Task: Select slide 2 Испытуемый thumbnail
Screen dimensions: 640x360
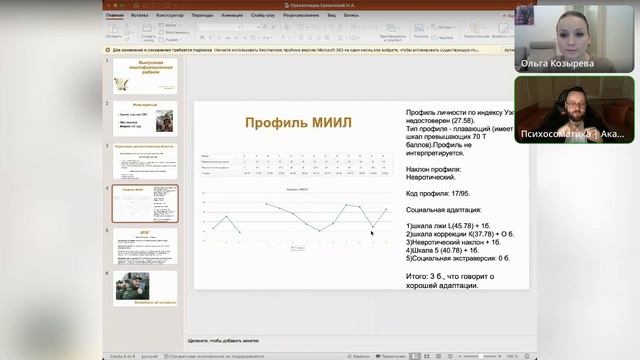Action: 145,118
